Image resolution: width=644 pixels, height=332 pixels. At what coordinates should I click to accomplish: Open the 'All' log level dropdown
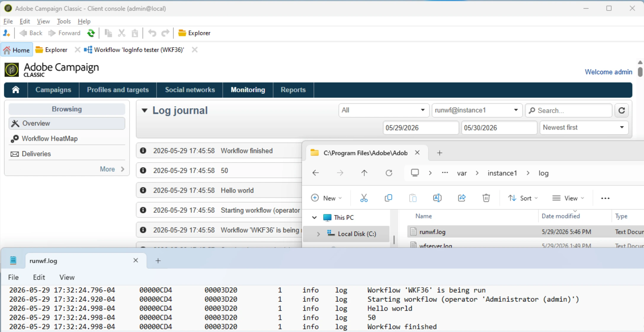point(384,110)
